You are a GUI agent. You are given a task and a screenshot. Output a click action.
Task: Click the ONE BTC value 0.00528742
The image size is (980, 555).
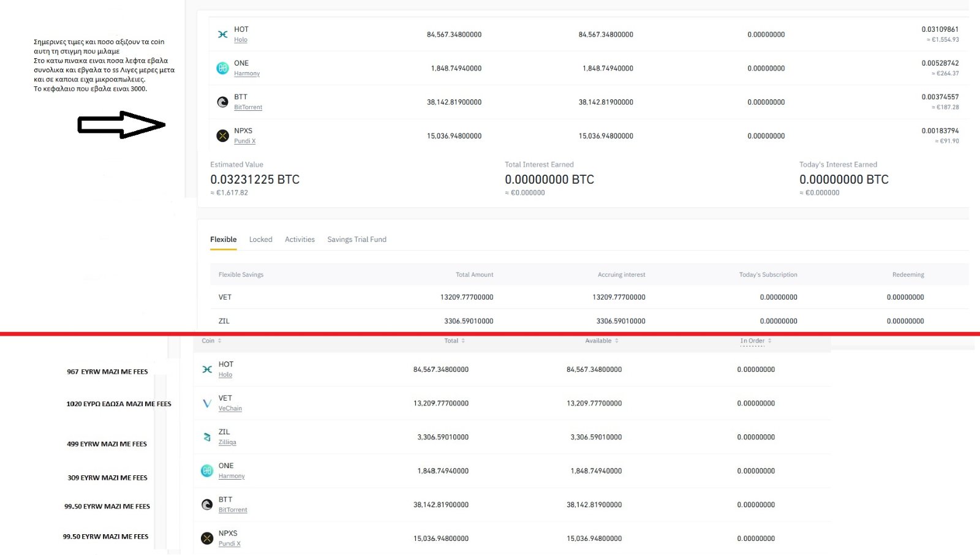tap(940, 63)
